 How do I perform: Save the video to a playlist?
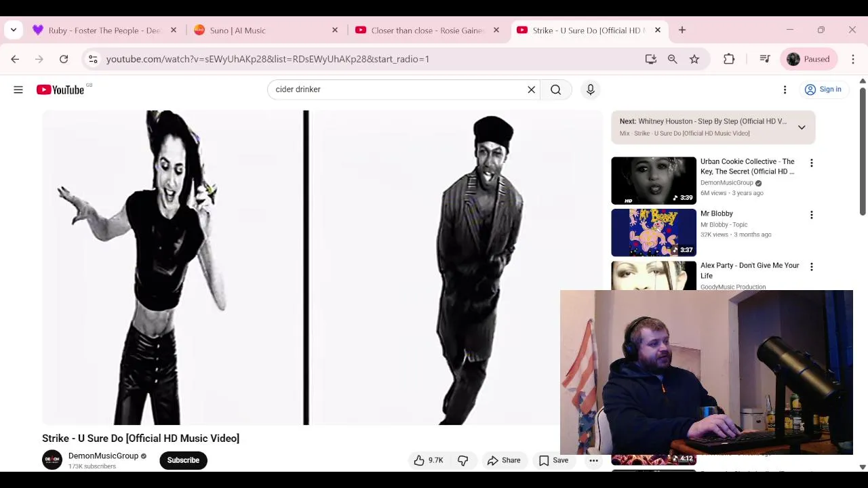(553, 460)
